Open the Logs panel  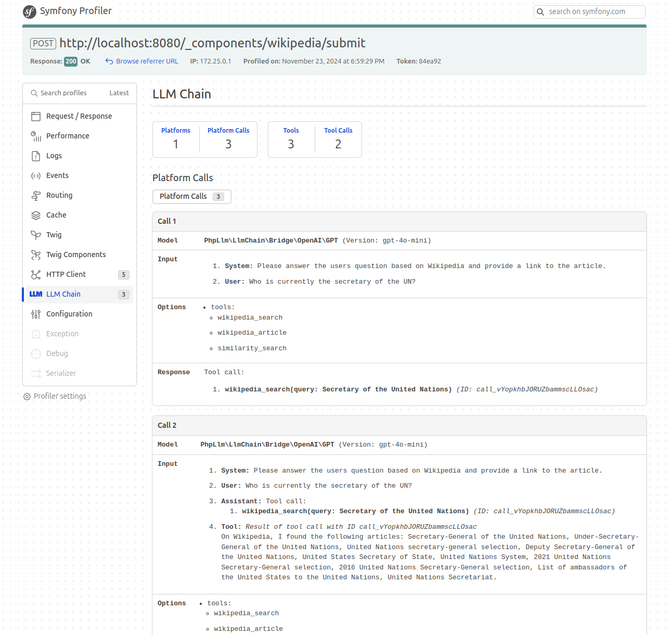coord(54,156)
